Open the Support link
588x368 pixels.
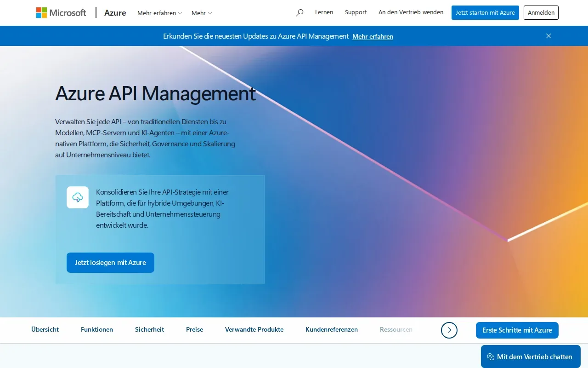(x=356, y=12)
